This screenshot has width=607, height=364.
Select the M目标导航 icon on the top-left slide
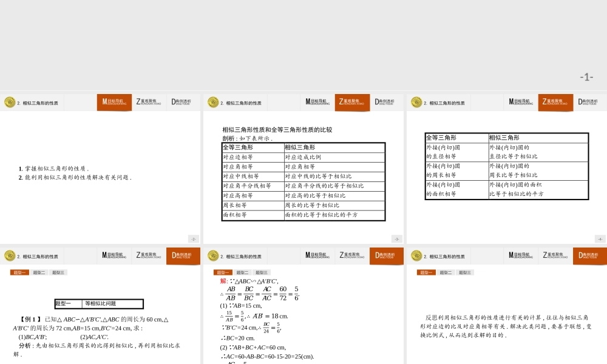pyautogui.click(x=114, y=102)
